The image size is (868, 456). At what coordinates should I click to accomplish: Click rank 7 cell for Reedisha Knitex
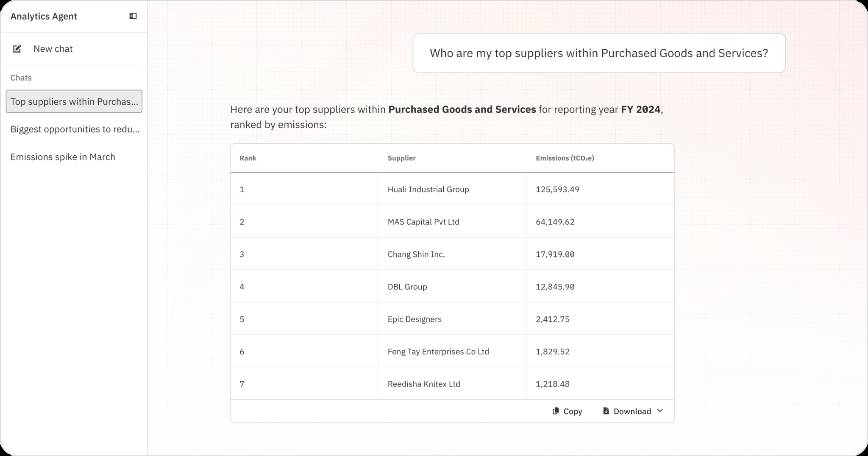304,384
